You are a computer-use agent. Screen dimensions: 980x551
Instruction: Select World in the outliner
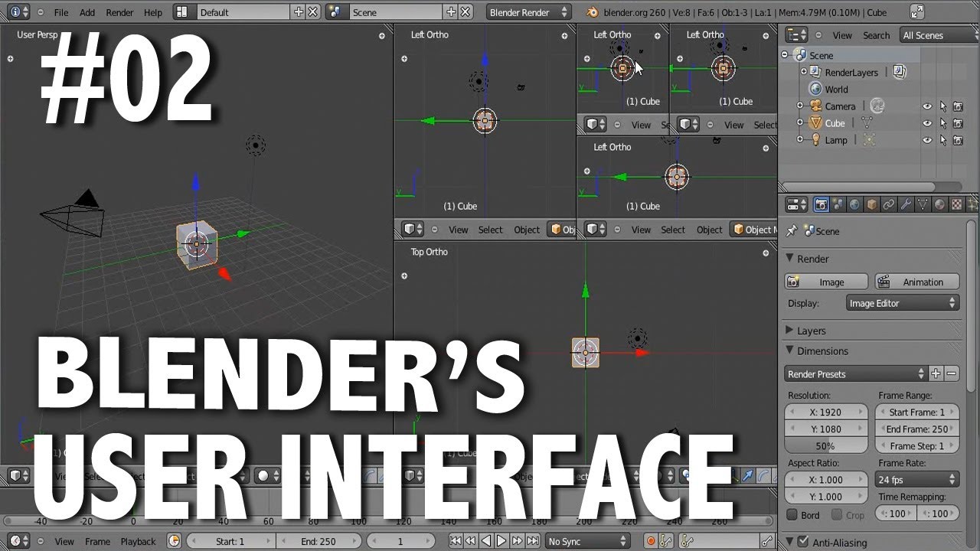[836, 89]
